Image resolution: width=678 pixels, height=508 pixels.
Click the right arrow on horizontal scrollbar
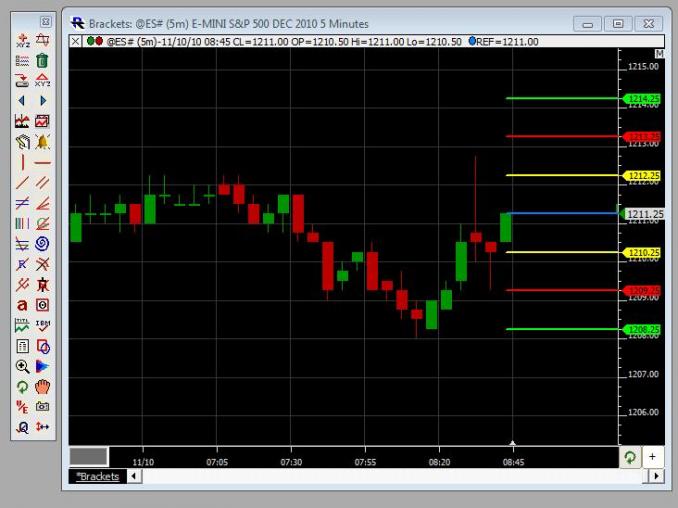[657, 476]
